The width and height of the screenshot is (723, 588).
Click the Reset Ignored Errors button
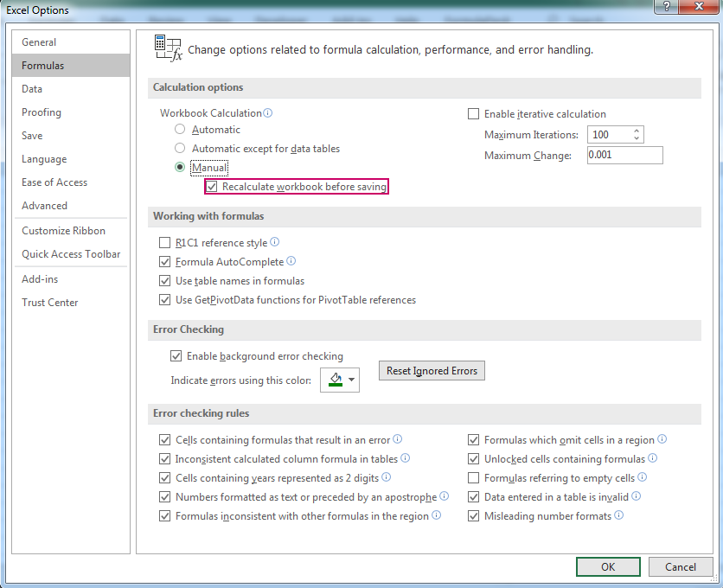click(x=432, y=370)
